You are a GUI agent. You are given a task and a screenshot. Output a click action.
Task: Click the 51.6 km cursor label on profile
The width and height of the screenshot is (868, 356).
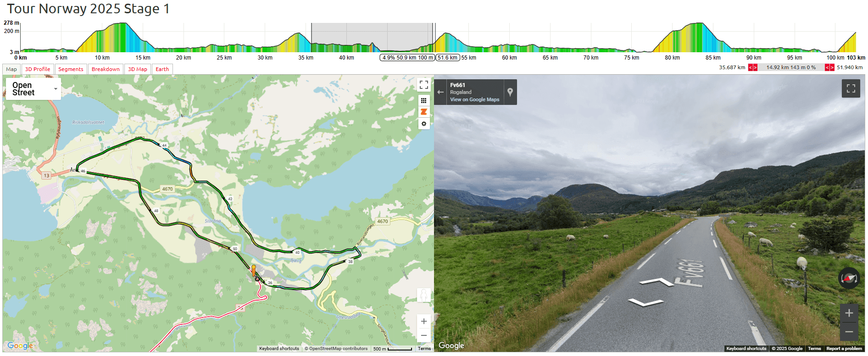point(448,58)
